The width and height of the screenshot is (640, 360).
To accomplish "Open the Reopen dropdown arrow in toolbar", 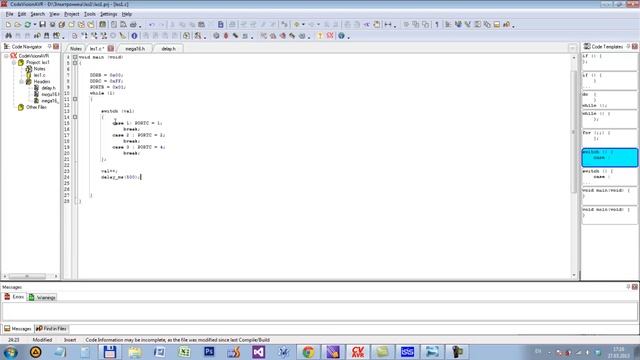I will [35, 25].
